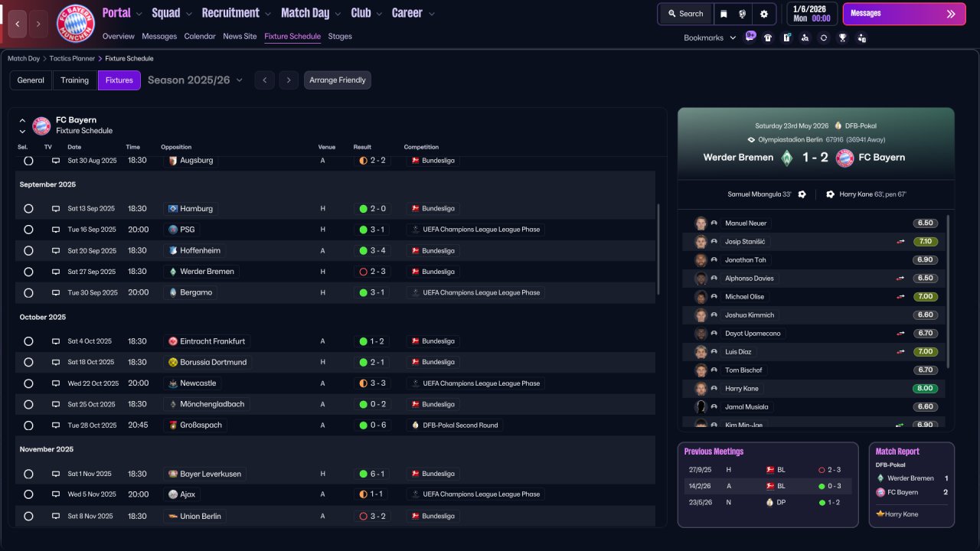Image resolution: width=980 pixels, height=551 pixels.
Task: Click the FC Bayern club crest in the header
Action: [76, 24]
